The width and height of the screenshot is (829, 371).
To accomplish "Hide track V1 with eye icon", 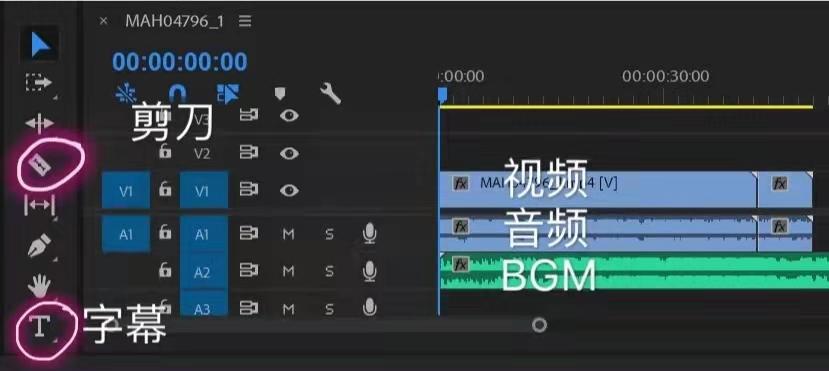I will [x=289, y=190].
